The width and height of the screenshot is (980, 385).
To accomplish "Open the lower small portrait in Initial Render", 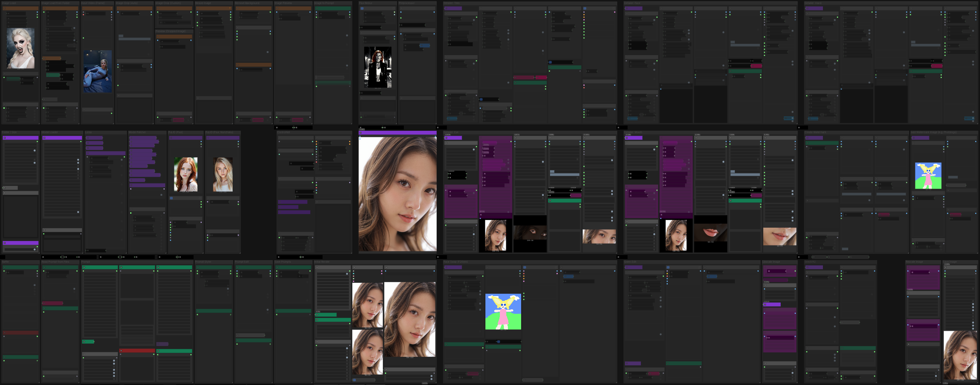I will (368, 352).
